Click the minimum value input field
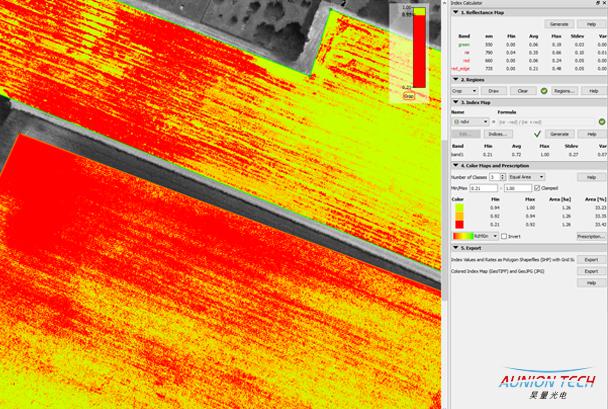This screenshot has height=409, width=608. point(482,187)
